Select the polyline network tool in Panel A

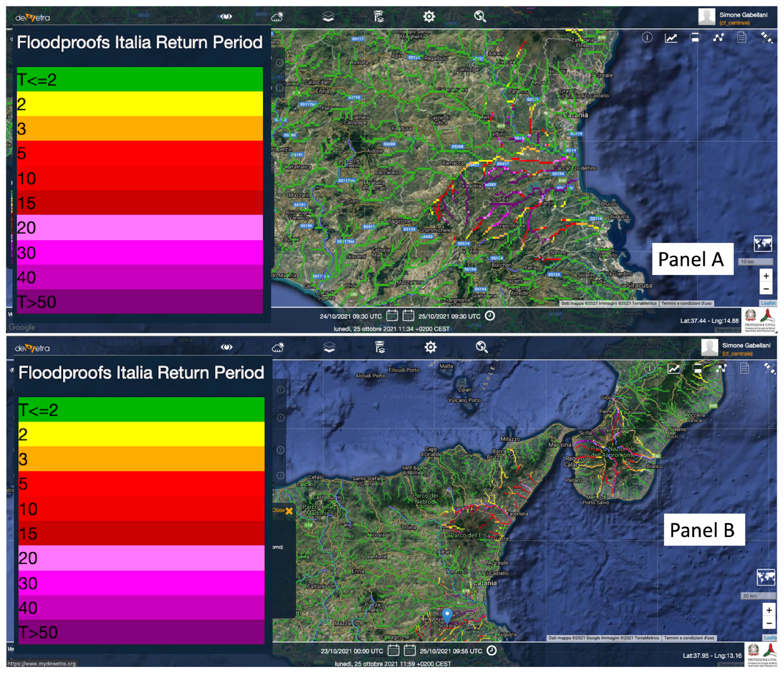(718, 37)
